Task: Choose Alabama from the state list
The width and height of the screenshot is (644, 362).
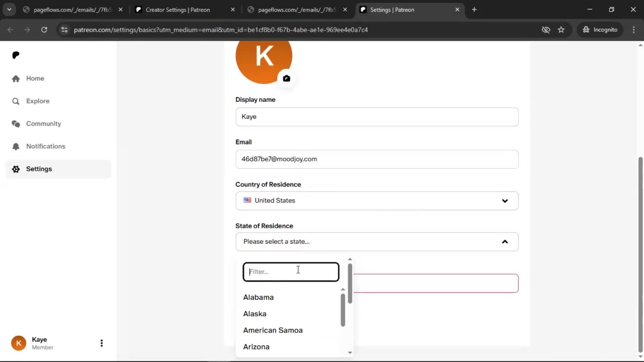Action: (x=258, y=297)
